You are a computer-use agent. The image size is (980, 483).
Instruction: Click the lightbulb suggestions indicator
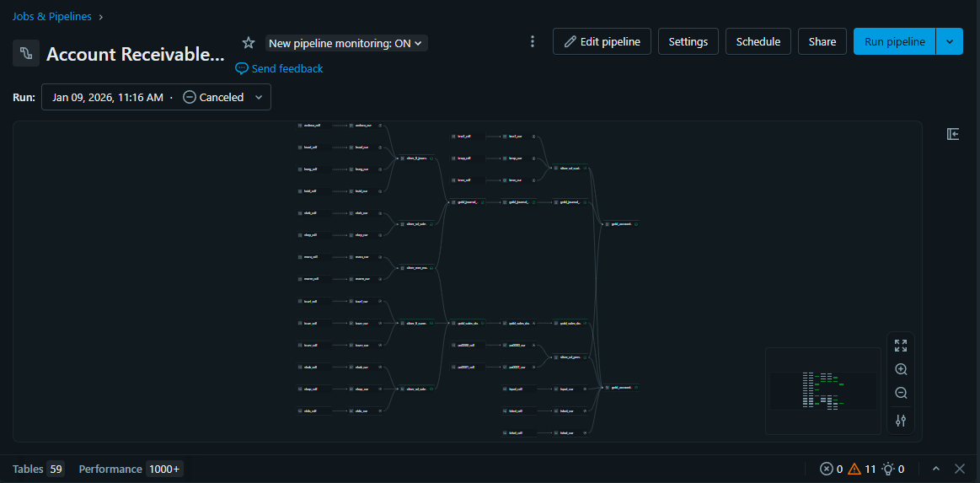(892, 469)
